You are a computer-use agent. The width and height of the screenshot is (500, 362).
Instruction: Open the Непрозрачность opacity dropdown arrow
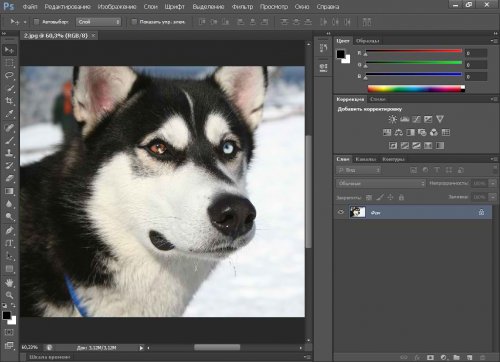pos(493,183)
